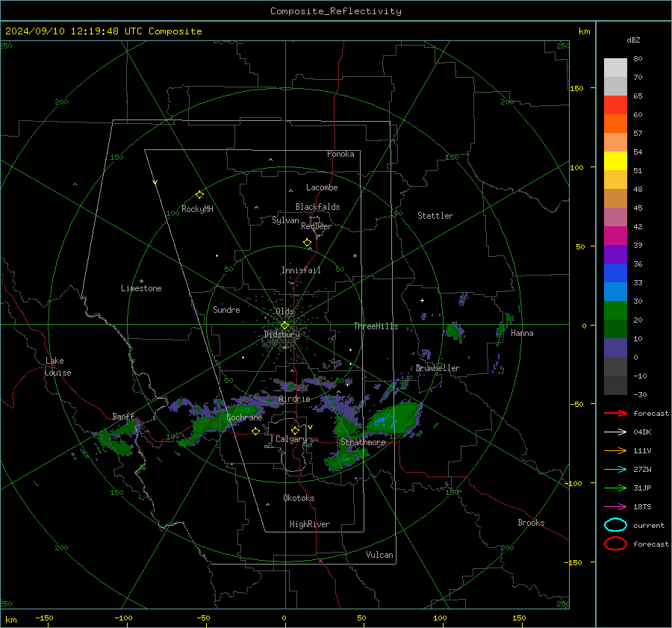
Task: Click yellow diamond marker below RedDeer
Action: pyautogui.click(x=307, y=243)
